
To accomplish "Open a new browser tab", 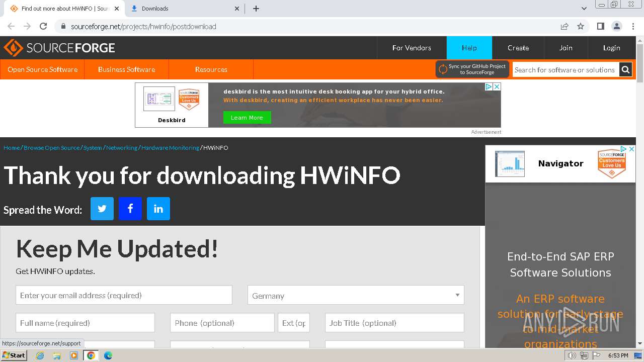I will [256, 9].
